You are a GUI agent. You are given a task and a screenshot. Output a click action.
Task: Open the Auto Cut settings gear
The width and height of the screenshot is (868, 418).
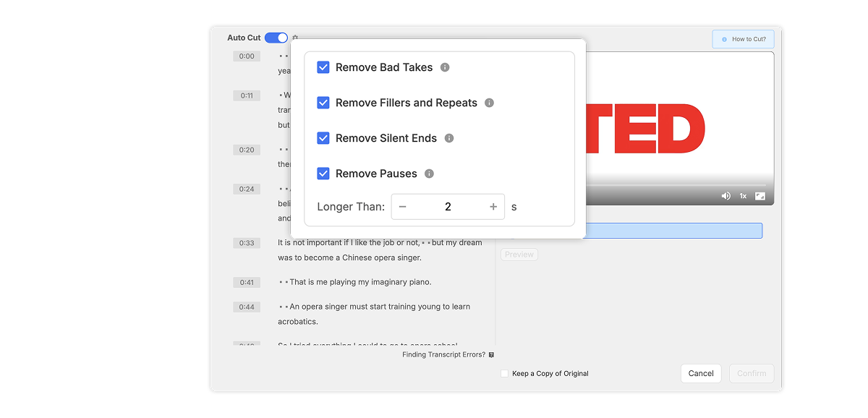click(294, 37)
